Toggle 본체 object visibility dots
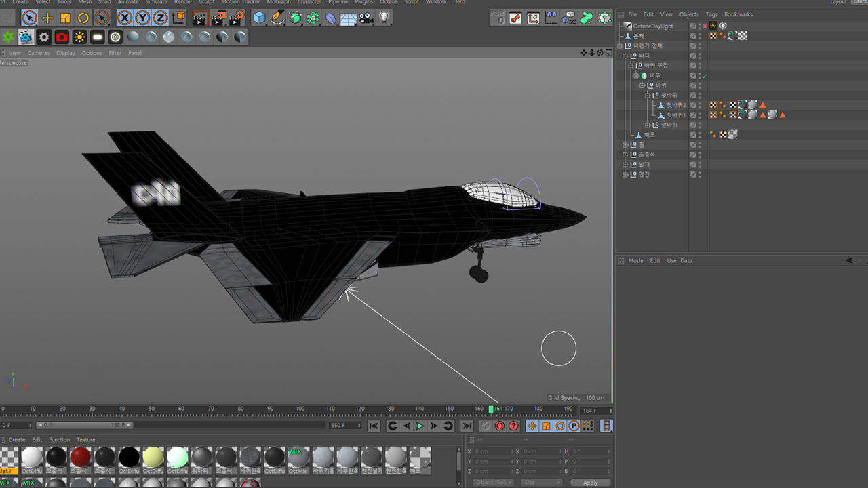The height and width of the screenshot is (488, 868). [x=699, y=36]
